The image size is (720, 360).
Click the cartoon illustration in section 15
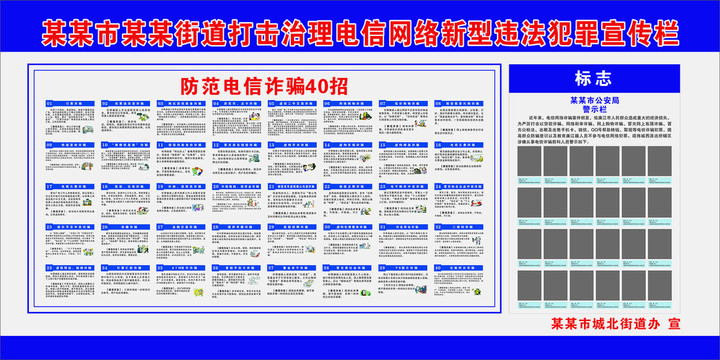click(420, 171)
